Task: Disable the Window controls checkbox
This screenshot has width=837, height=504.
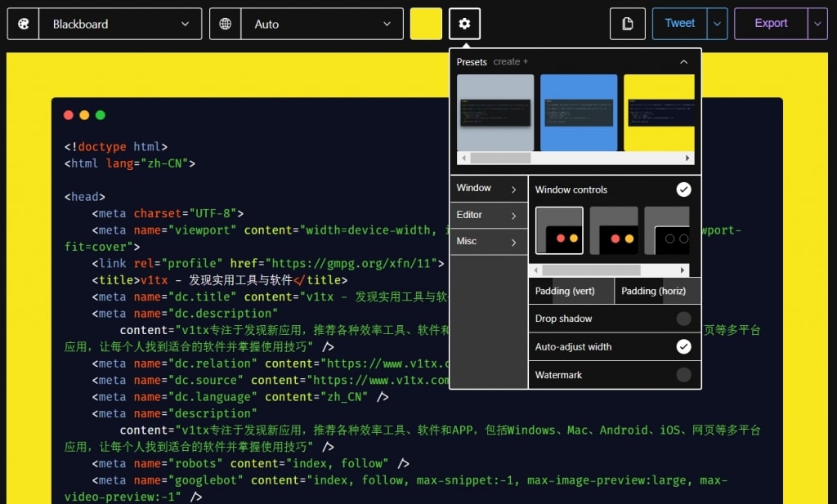Action: coord(683,190)
